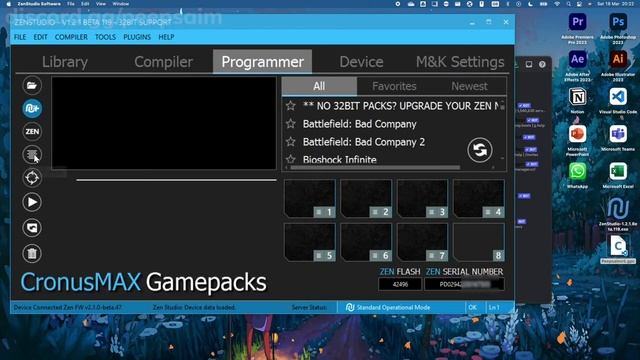The width and height of the screenshot is (640, 360).
Task: Show Newest gamepacks filter
Action: pos(469,86)
